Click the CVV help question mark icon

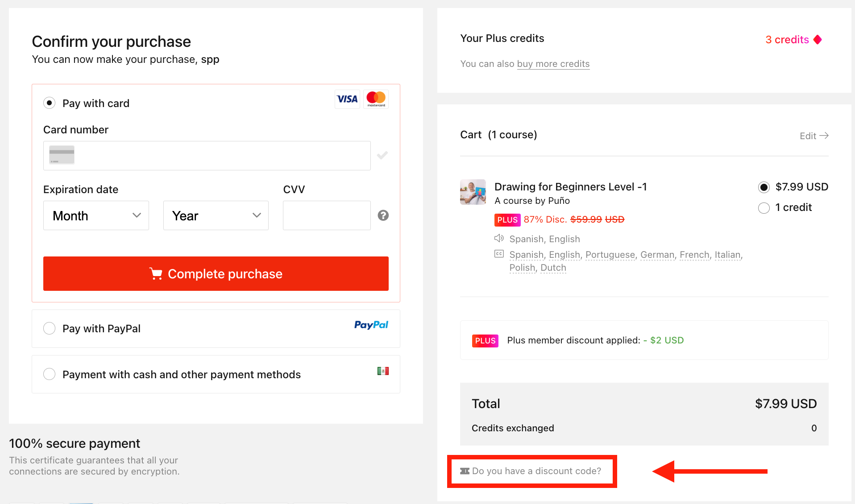(383, 215)
